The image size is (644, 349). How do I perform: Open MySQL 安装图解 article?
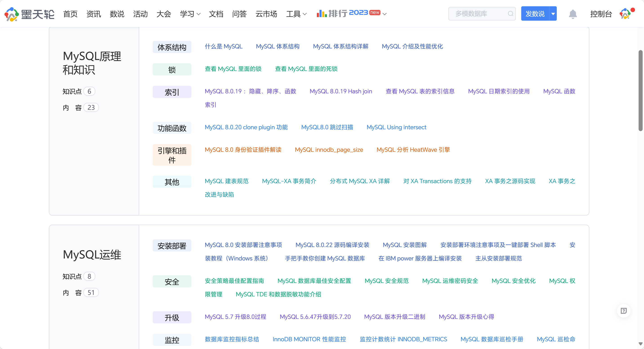click(x=405, y=245)
